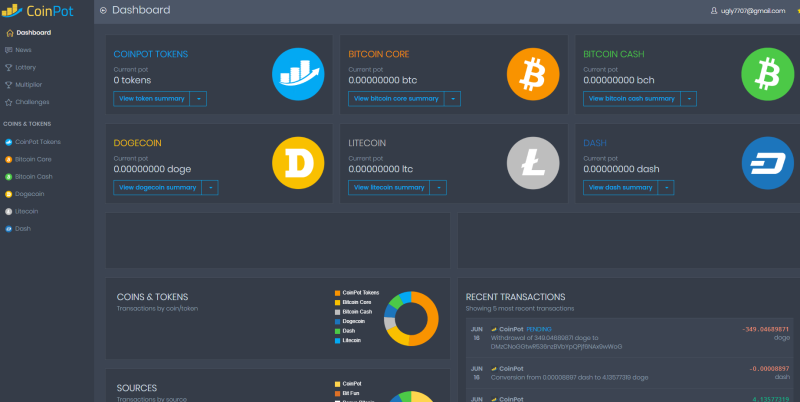Select Litecoin in the sidebar
800x402 pixels.
tap(27, 211)
